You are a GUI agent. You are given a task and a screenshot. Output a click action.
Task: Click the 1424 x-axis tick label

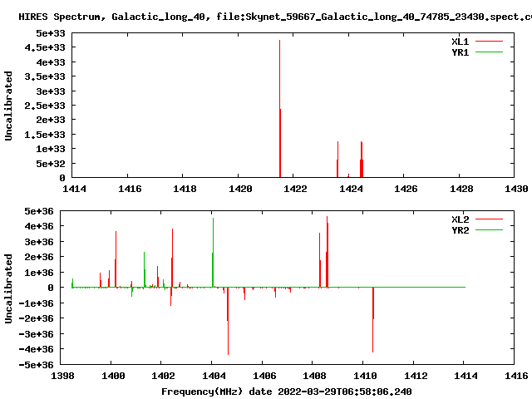351,189
